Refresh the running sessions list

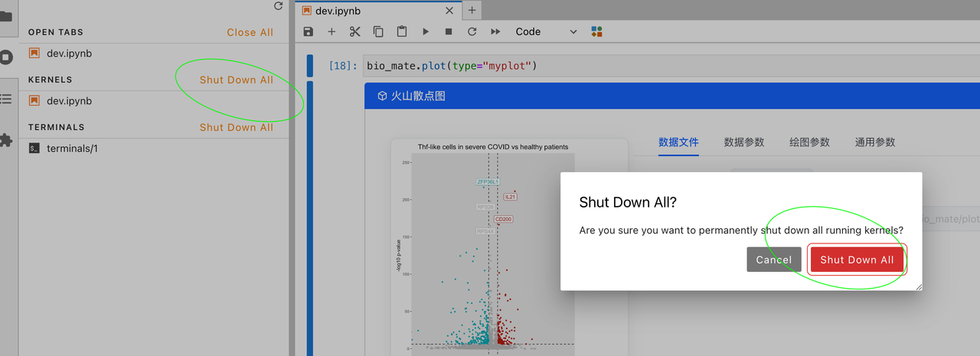pyautogui.click(x=279, y=6)
